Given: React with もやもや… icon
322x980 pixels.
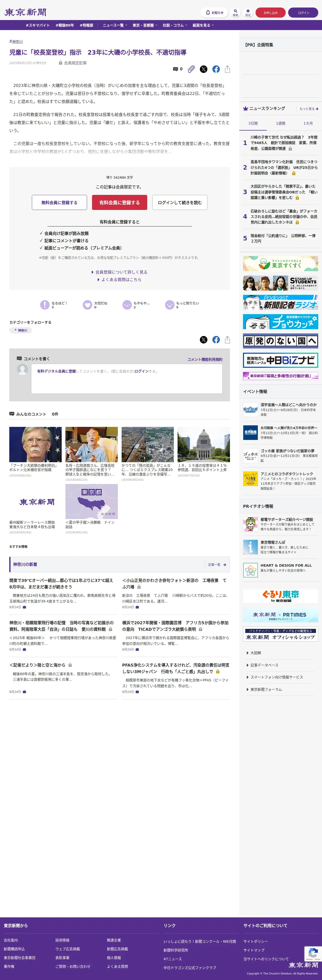Looking at the screenshot, I should click(x=127, y=305).
